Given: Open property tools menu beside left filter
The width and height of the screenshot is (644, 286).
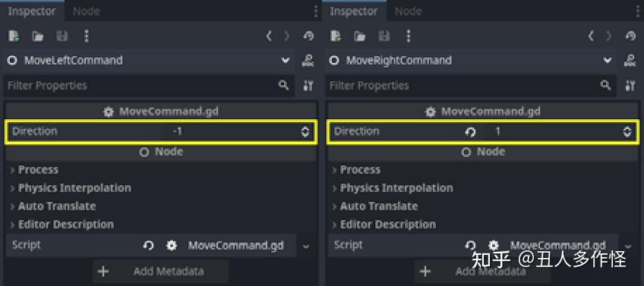Looking at the screenshot, I should 308,86.
